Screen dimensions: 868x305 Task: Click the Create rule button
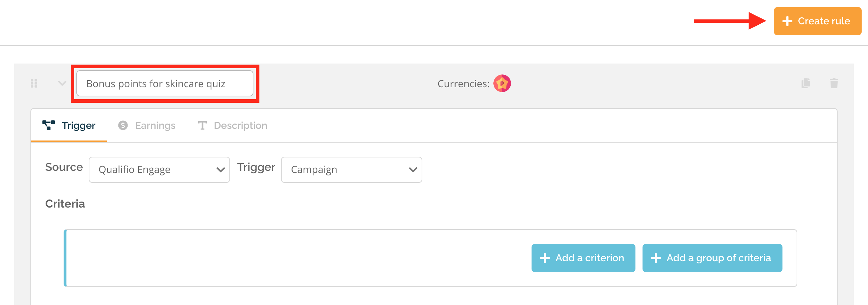point(817,21)
